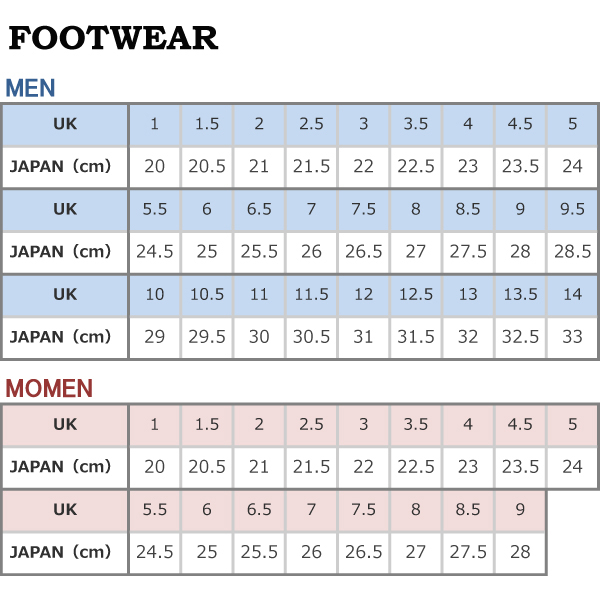
Task: Select the blue MEN section title
Action: [x=31, y=88]
